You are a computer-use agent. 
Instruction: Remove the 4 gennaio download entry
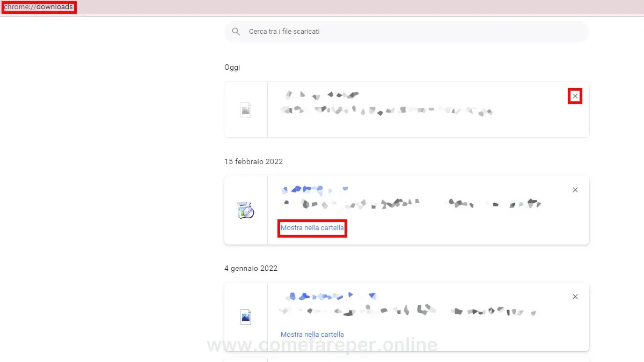(x=575, y=297)
